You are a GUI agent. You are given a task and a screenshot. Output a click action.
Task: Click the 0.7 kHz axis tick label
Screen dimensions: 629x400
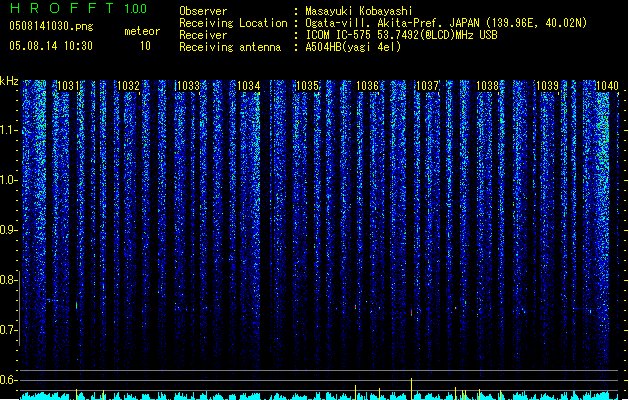tap(6, 330)
